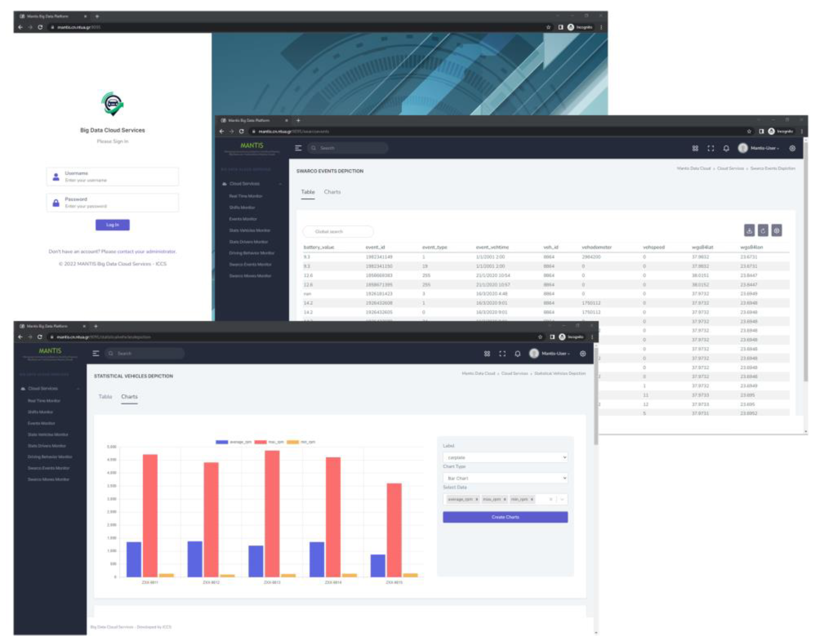Click the refresh icon above Swarco events table

point(763,230)
